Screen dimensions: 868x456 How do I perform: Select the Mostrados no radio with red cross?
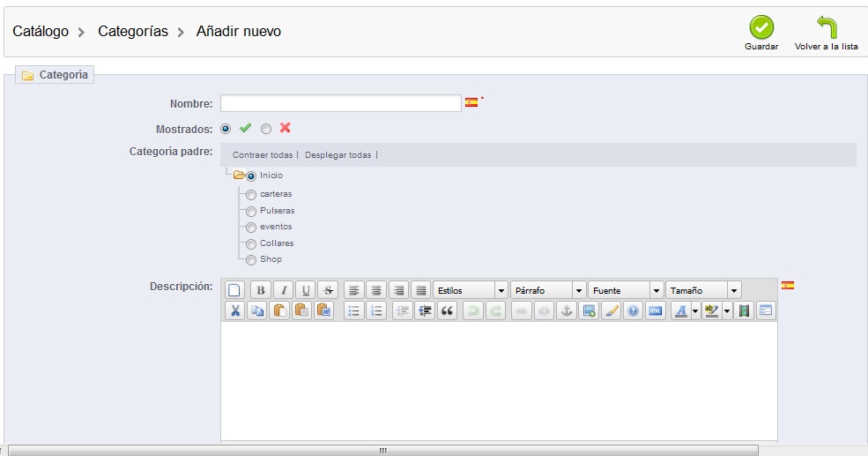[x=266, y=129]
